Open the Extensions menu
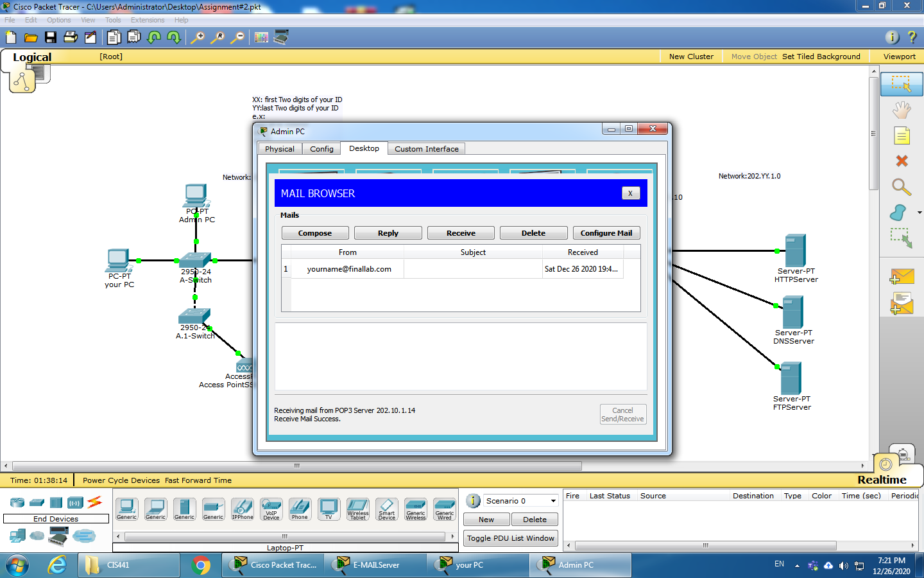 (147, 20)
